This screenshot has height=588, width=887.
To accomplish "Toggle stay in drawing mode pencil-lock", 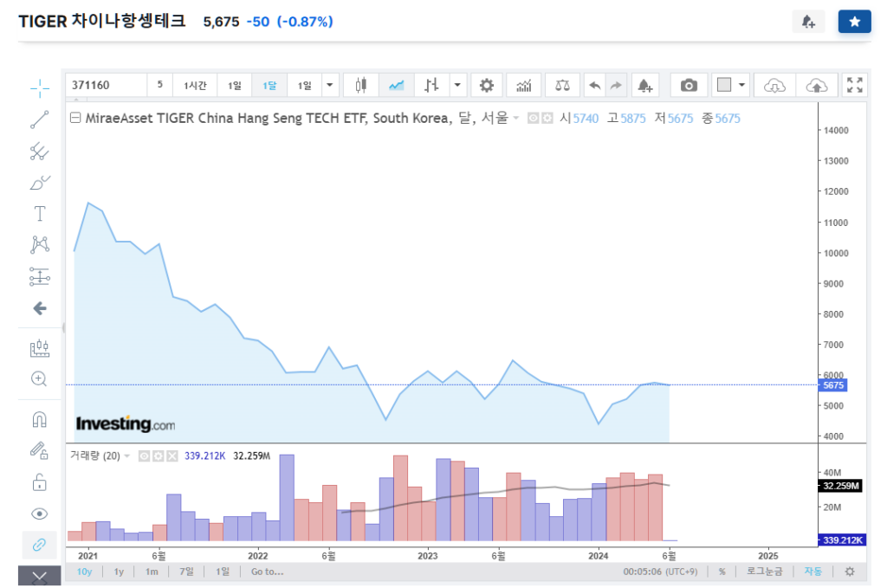I will tap(40, 450).
